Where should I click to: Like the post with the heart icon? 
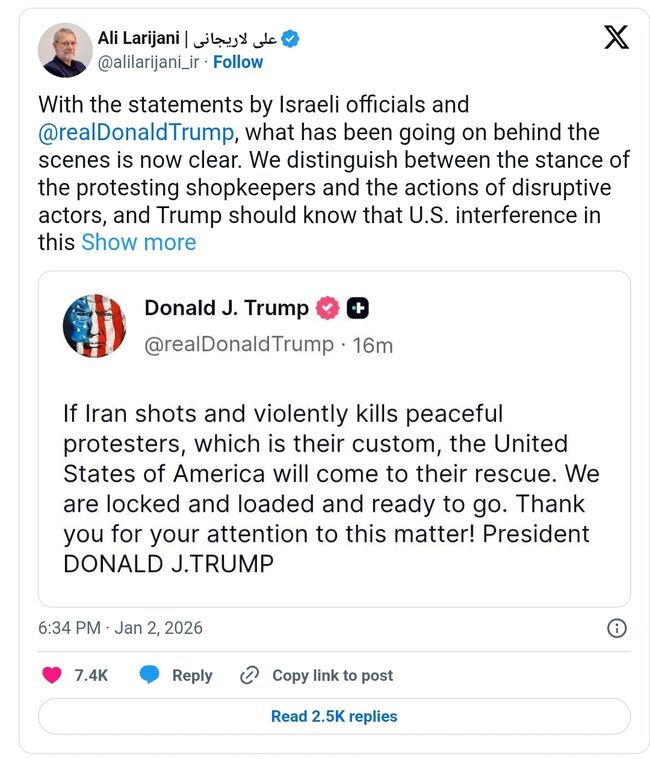52,675
